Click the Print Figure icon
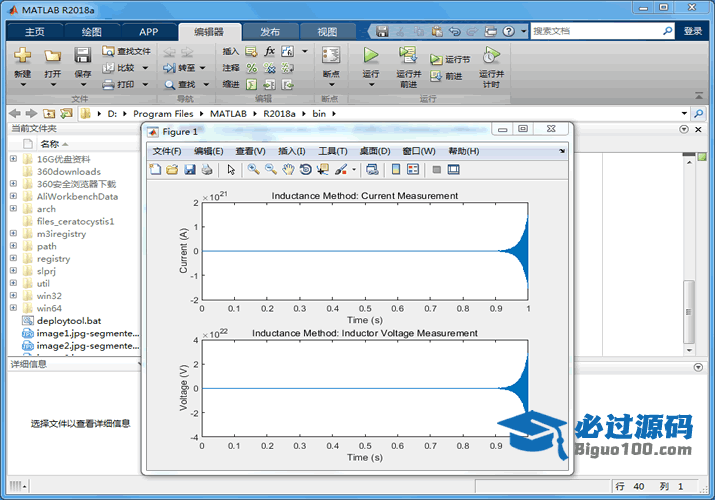715x500 pixels. click(x=206, y=169)
